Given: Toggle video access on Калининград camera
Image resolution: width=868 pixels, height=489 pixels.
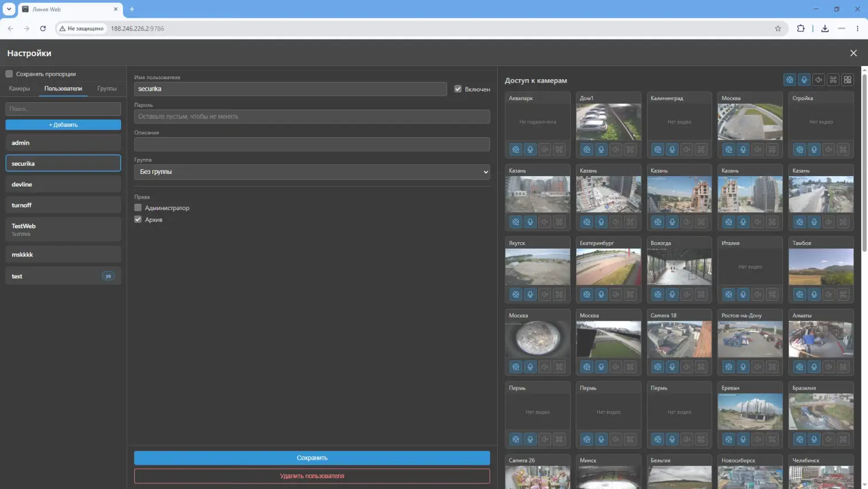Looking at the screenshot, I should [658, 150].
